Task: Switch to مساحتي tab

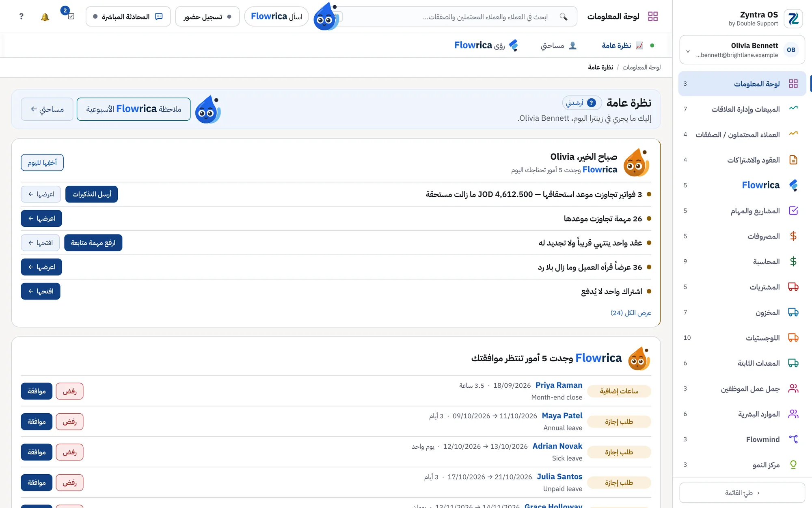Action: point(558,46)
